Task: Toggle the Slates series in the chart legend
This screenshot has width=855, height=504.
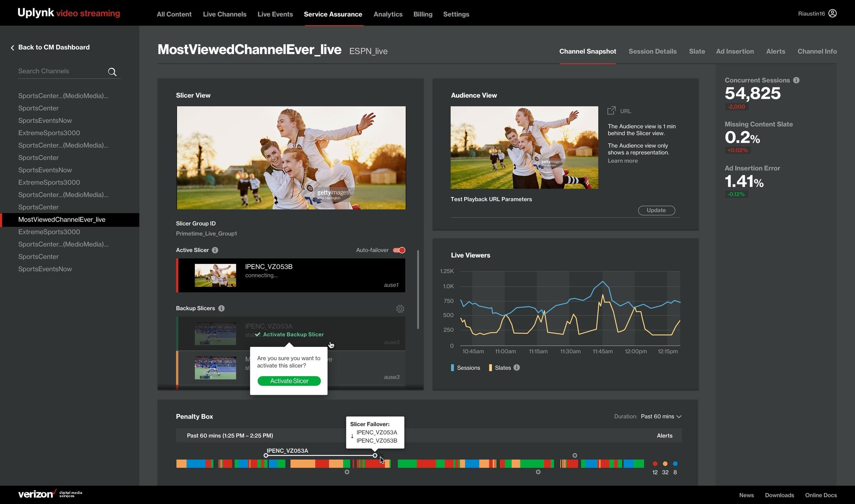Action: click(500, 368)
